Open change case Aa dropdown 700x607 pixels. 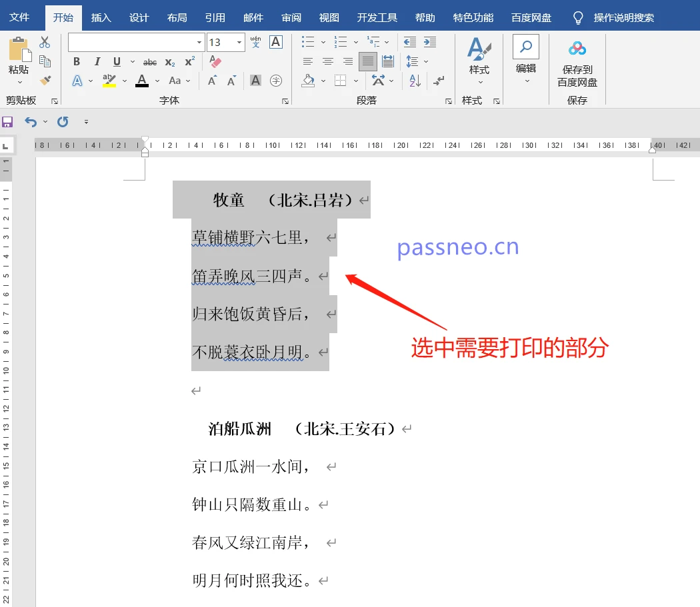coord(179,81)
